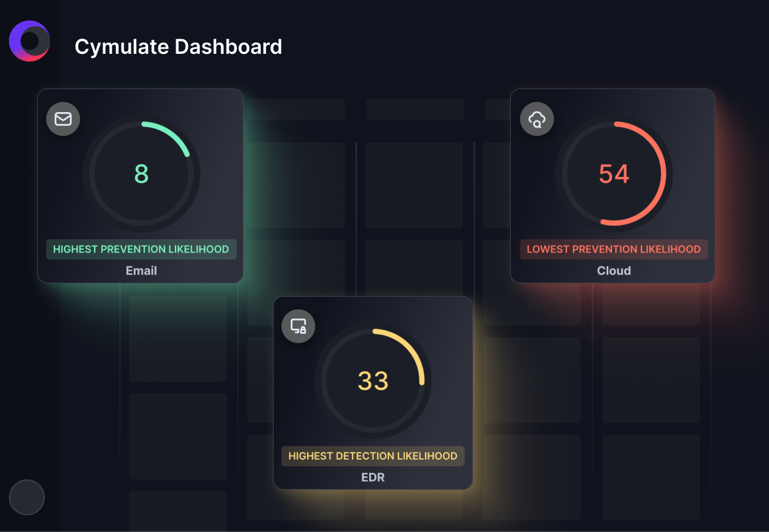Click the cloud search icon on Cloud card
The height and width of the screenshot is (532, 769).
pos(536,119)
